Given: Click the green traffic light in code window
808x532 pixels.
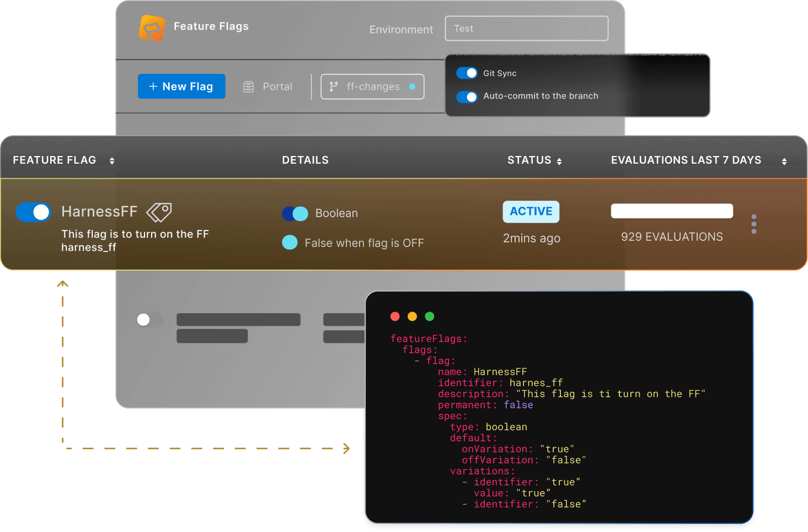Looking at the screenshot, I should [x=429, y=316].
